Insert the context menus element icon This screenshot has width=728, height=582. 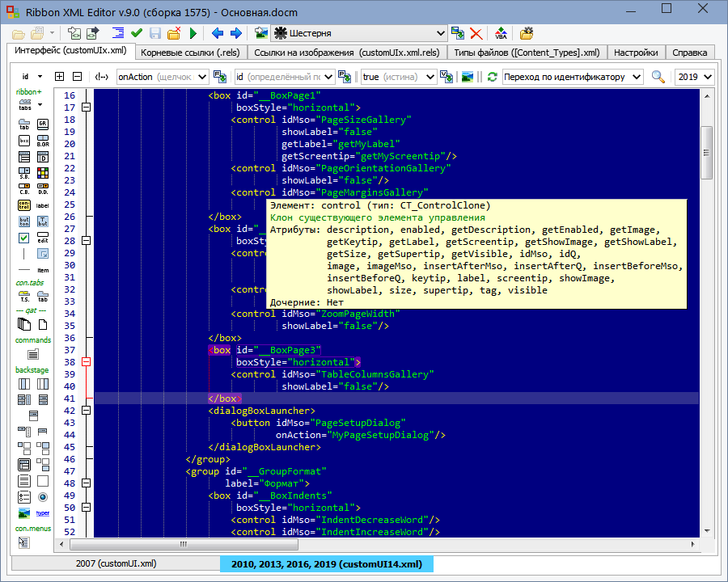[23, 542]
